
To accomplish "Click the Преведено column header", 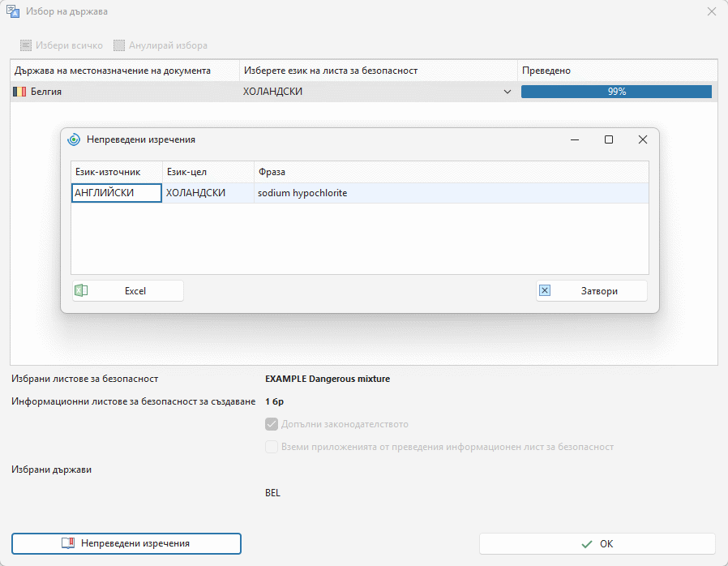I will (618, 71).
